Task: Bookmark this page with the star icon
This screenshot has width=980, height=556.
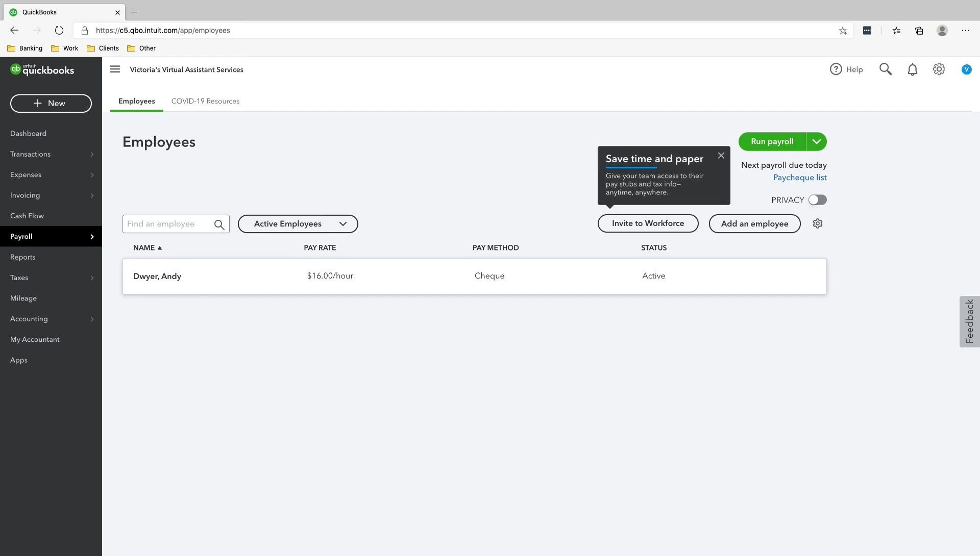Action: [843, 31]
